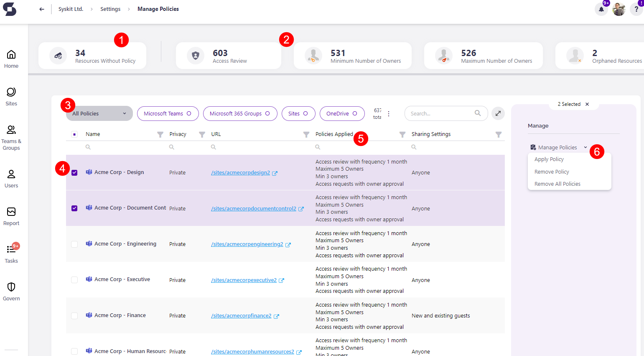
Task: Open the acmecorpfinance2 site link
Action: click(x=242, y=315)
